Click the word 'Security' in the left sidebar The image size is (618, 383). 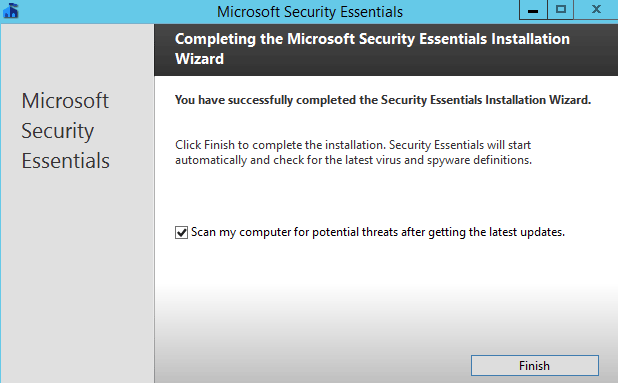point(58,131)
